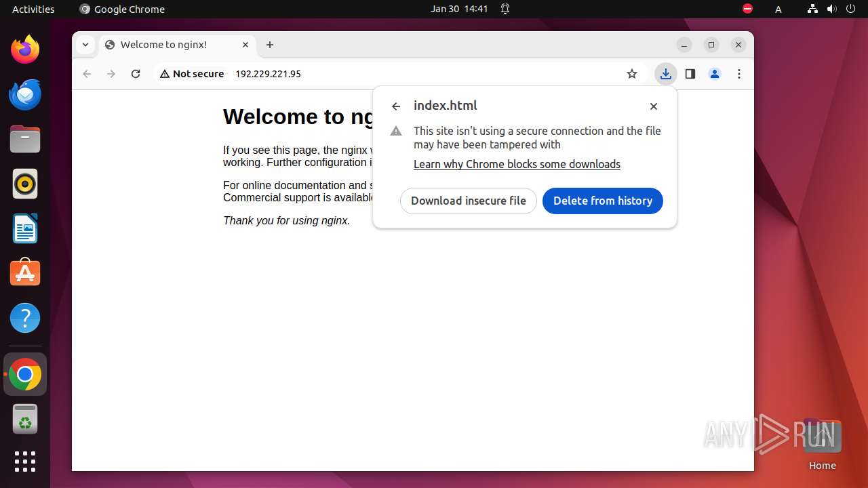Viewport: 868px width, 488px height.
Task: Open Rhythmbox music player
Action: coord(25,184)
